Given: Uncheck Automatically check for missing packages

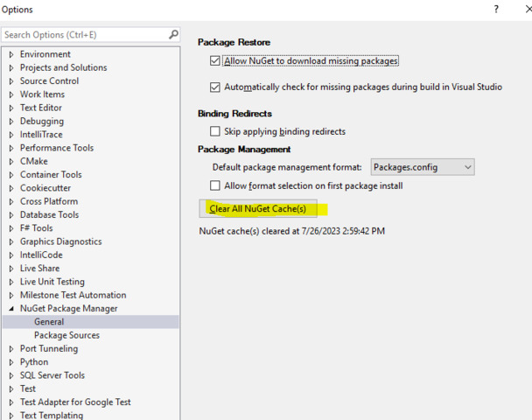Looking at the screenshot, I should [x=215, y=87].
